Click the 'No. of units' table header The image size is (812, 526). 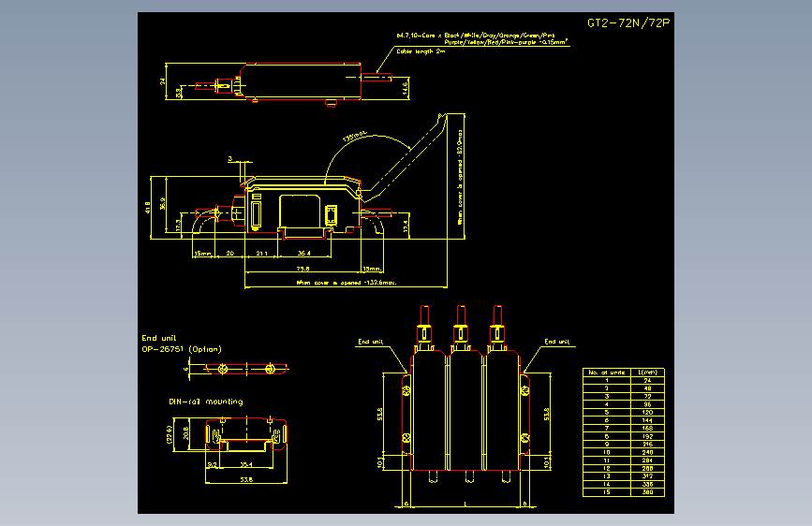pyautogui.click(x=606, y=373)
